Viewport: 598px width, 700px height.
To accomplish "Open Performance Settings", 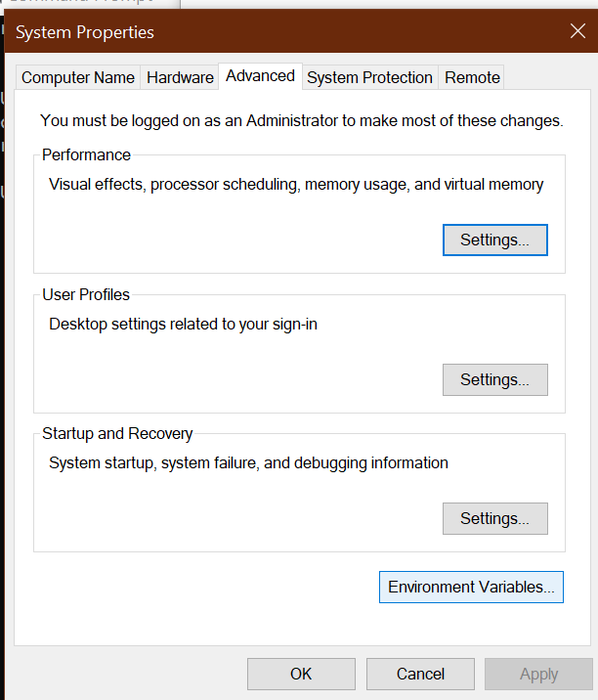I will pyautogui.click(x=494, y=240).
